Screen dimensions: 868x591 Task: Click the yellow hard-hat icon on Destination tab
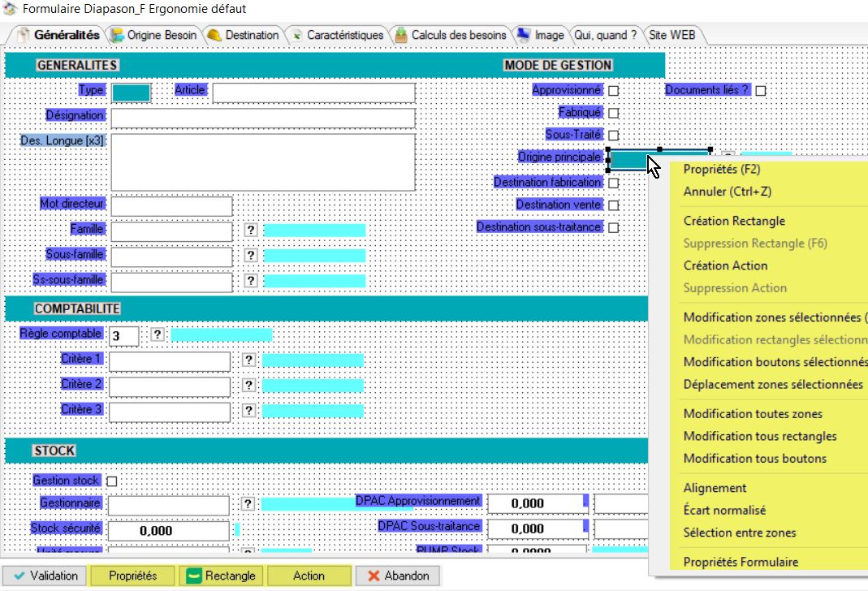click(x=213, y=35)
